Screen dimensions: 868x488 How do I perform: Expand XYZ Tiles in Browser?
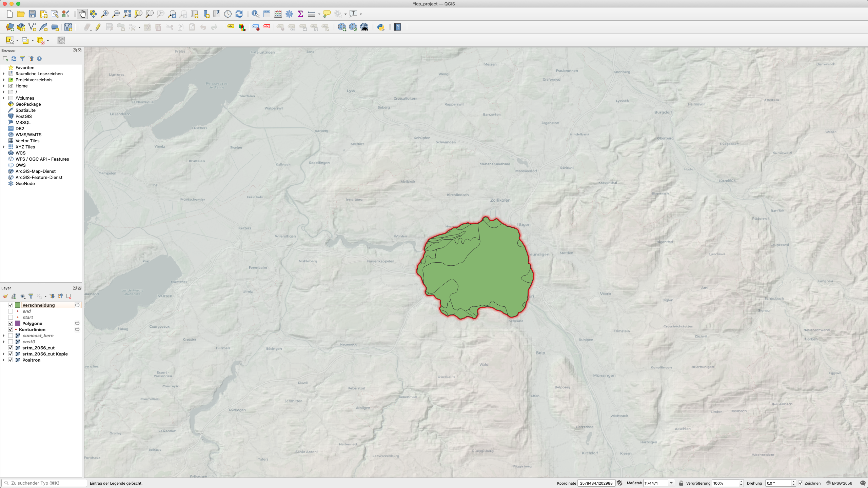point(4,147)
